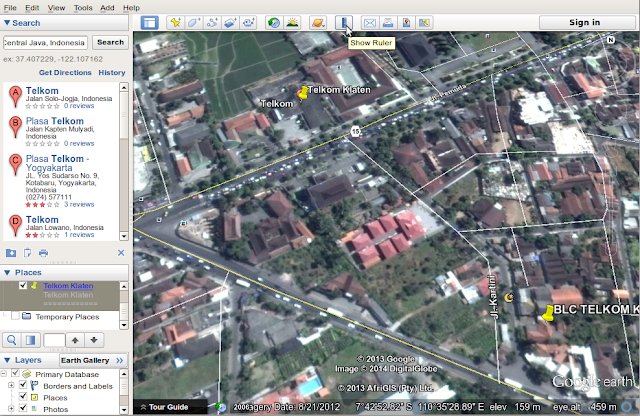Show historical imagery clock icon
640x416 pixels.
click(274, 23)
